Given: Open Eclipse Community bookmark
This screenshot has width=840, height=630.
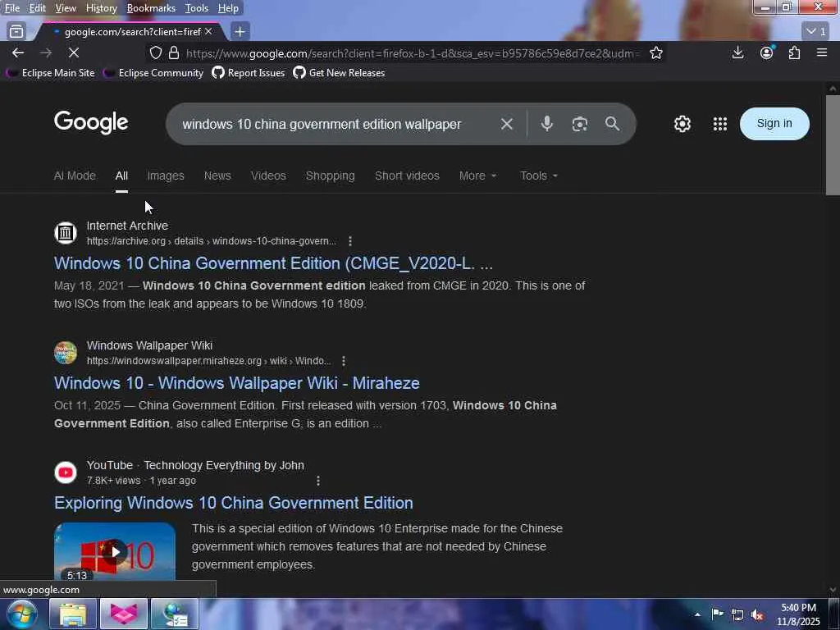Looking at the screenshot, I should tap(153, 73).
